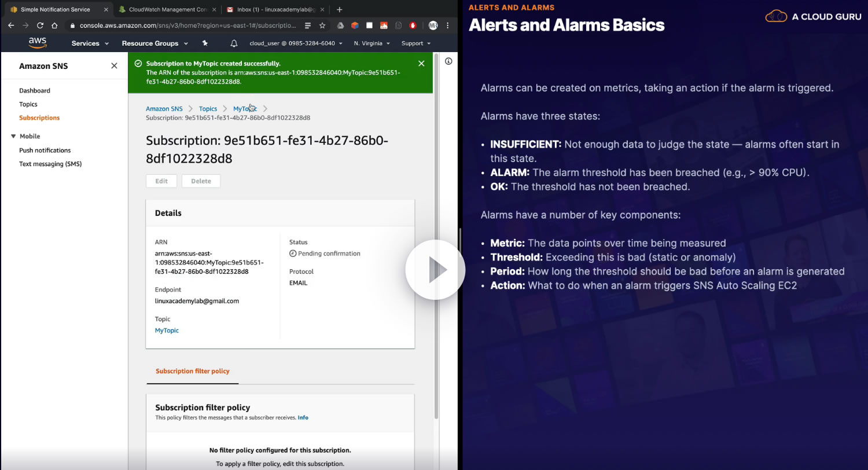Click the browser address bar URL
This screenshot has height=470, width=868.
188,25
